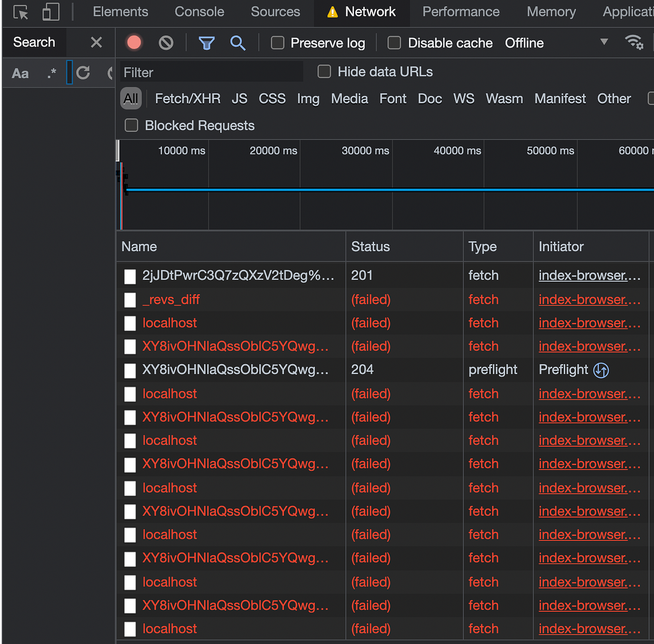Tick the Blocked Requests checkbox
The height and width of the screenshot is (644, 654).
131,125
